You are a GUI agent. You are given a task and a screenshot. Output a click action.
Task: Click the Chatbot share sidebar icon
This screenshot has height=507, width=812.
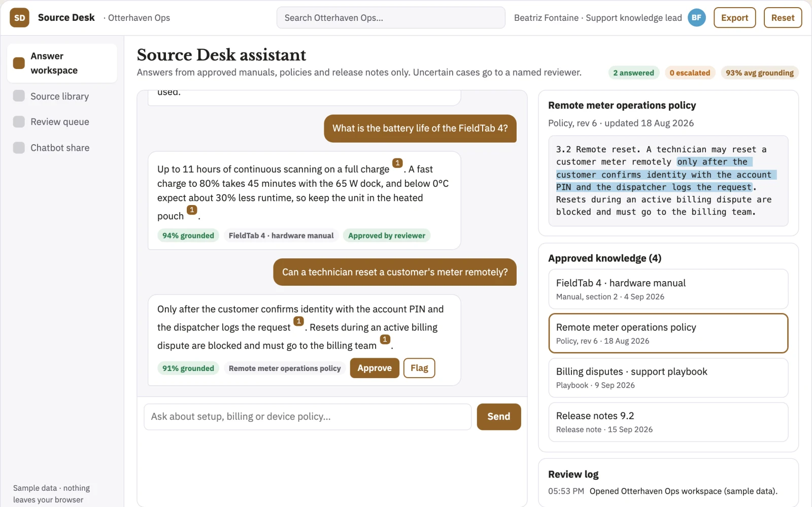tap(19, 148)
